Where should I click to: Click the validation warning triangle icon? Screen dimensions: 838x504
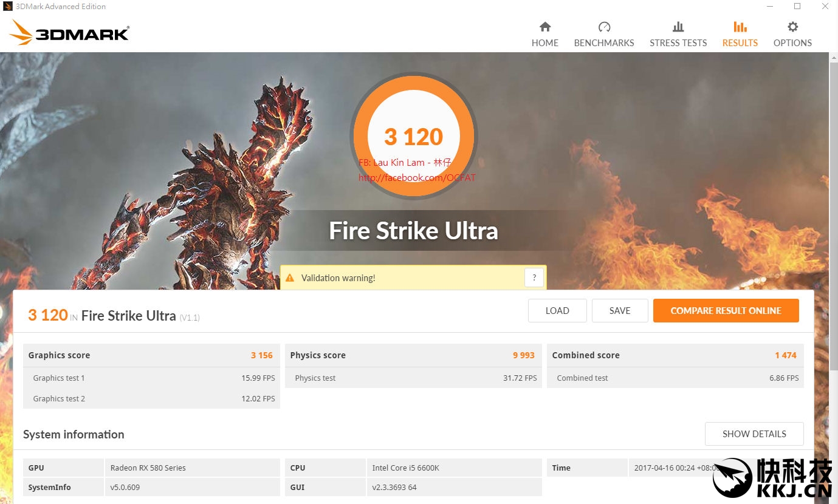289,278
